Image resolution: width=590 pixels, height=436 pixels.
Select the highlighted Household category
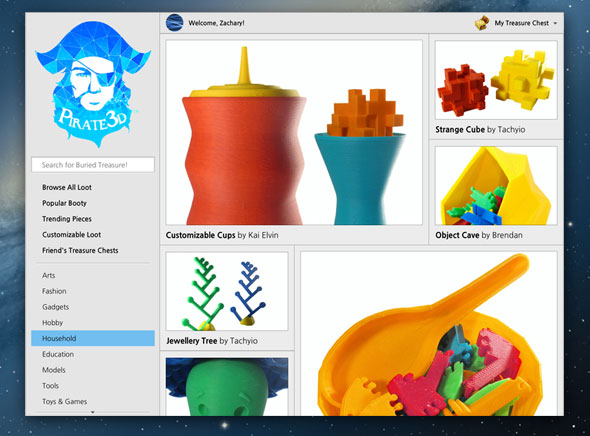coord(93,338)
